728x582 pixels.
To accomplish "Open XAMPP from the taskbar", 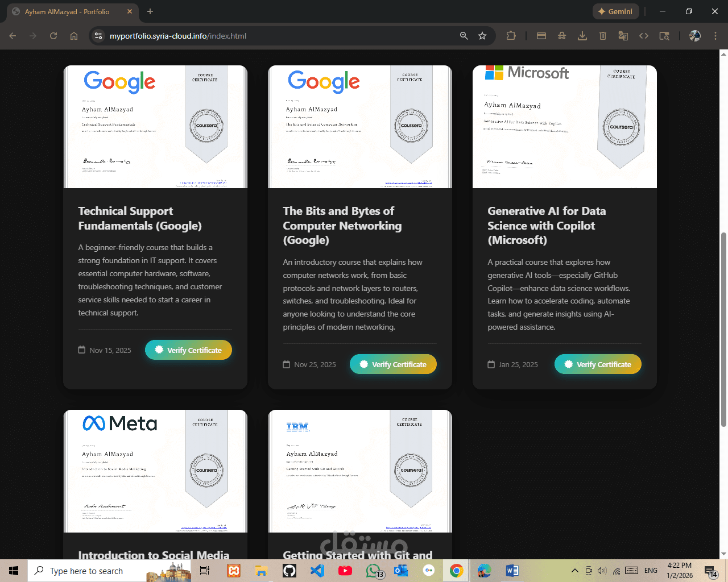I will [234, 571].
